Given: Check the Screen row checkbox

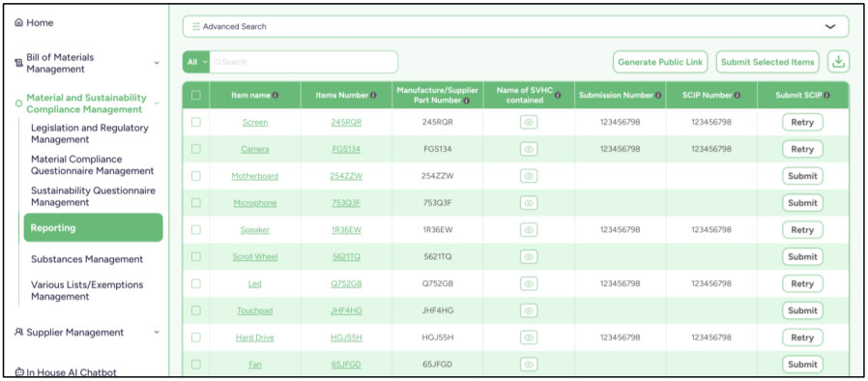Looking at the screenshot, I should (x=196, y=122).
